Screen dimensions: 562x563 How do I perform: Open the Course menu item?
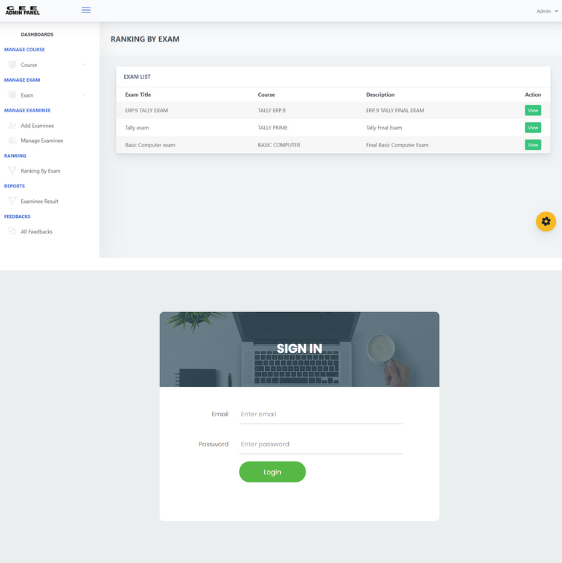click(x=29, y=65)
